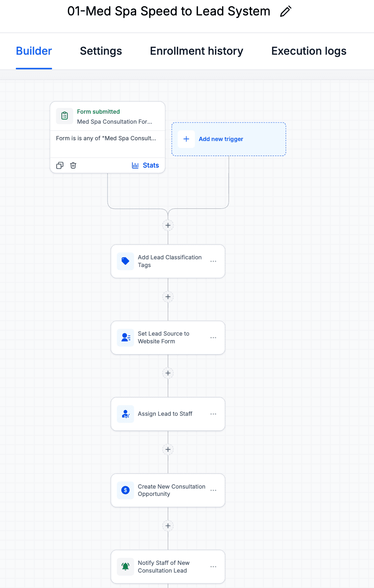Open options menu for Assign Lead to Staff

click(x=213, y=414)
